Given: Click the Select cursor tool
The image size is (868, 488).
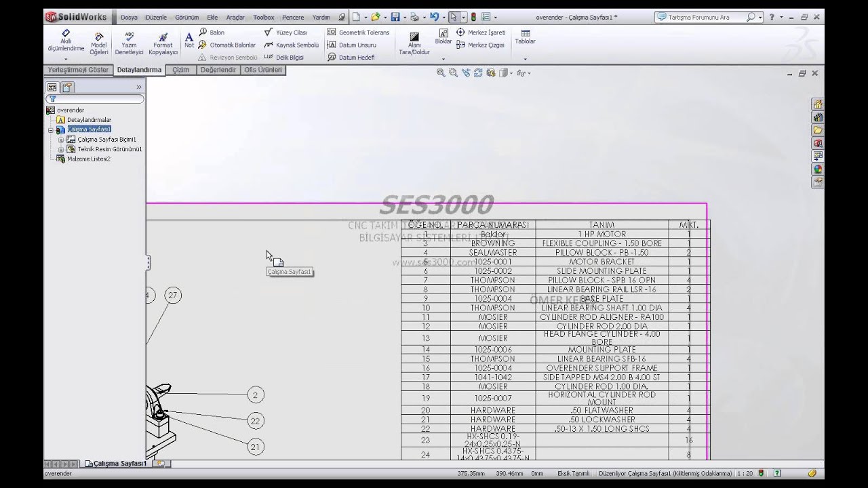Looking at the screenshot, I should click(454, 17).
